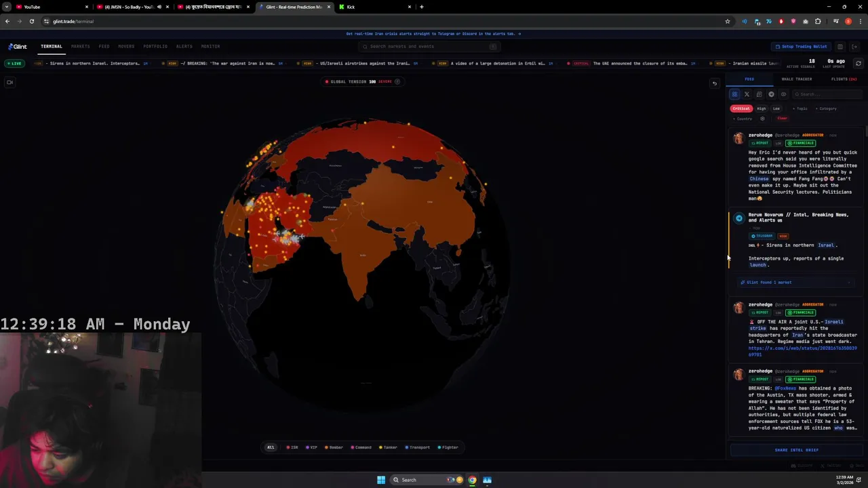Open the Monitor nav tab

click(210, 47)
